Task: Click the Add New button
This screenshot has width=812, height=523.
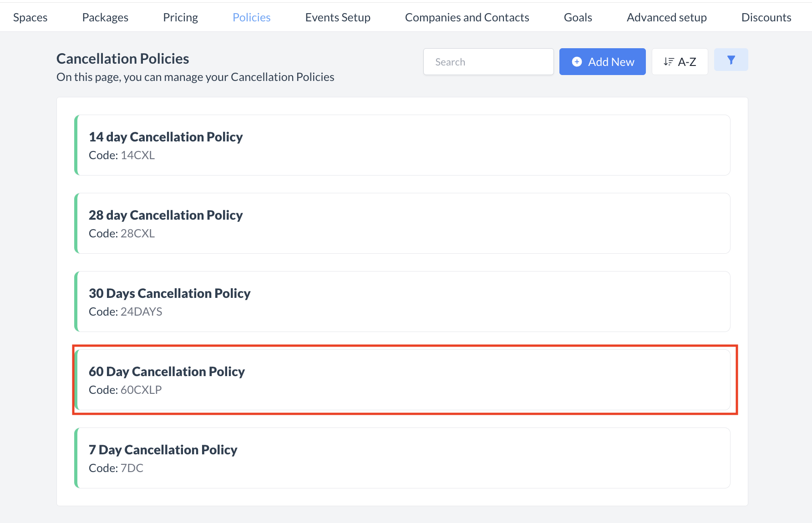Action: pos(602,61)
